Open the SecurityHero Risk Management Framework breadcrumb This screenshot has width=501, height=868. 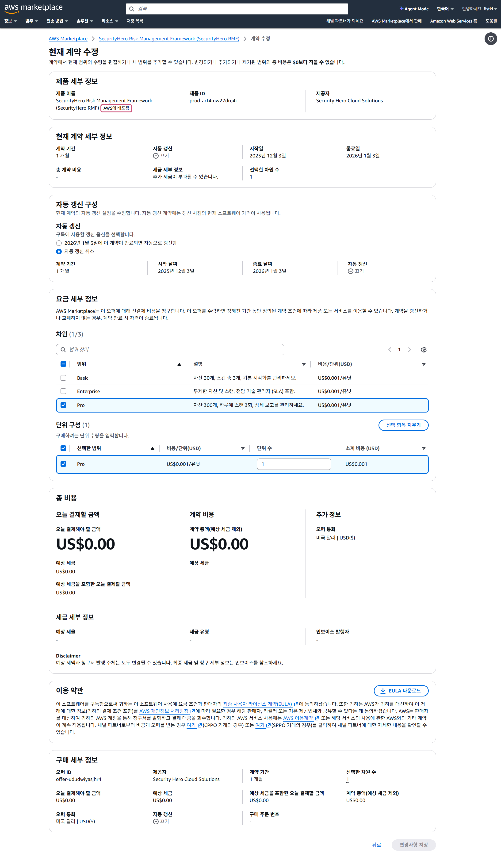169,39
